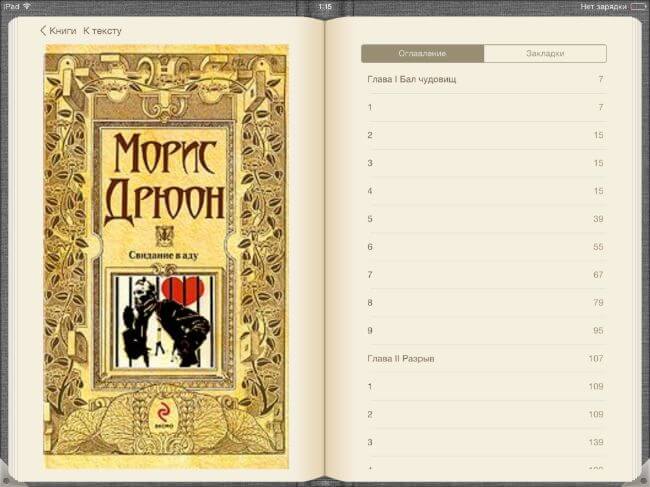
Task: Tap the back chevron beside Книги
Action: [x=43, y=31]
